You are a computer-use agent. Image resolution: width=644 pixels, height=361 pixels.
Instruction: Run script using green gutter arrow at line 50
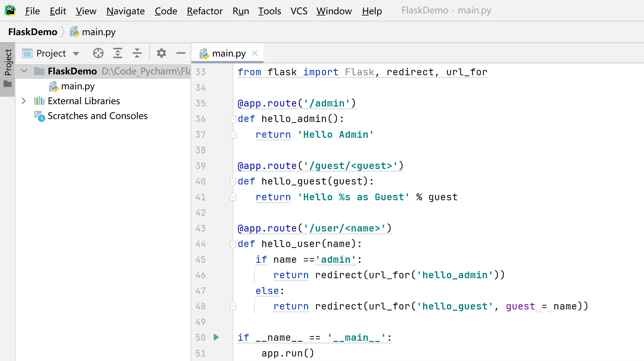[x=216, y=337]
